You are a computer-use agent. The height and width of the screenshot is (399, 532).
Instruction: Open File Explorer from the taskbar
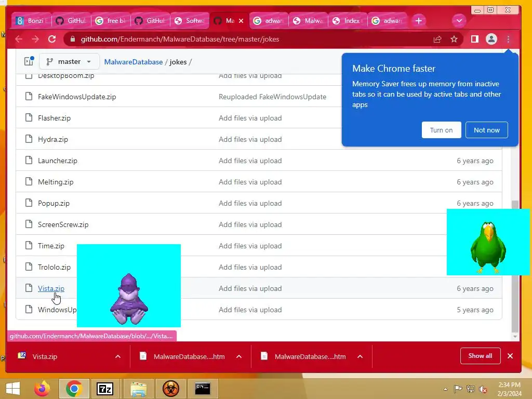(x=139, y=389)
